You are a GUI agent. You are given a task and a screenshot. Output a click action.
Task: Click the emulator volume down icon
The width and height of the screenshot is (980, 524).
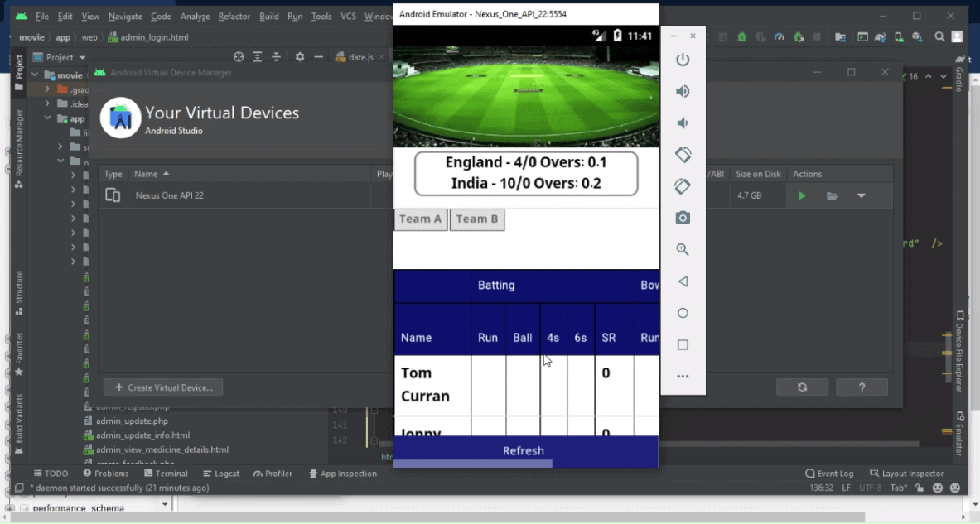(683, 123)
